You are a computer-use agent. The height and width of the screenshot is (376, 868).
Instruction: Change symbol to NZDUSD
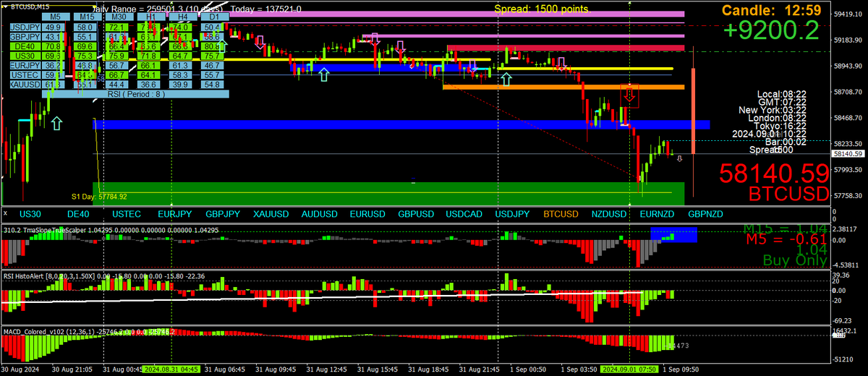(609, 214)
